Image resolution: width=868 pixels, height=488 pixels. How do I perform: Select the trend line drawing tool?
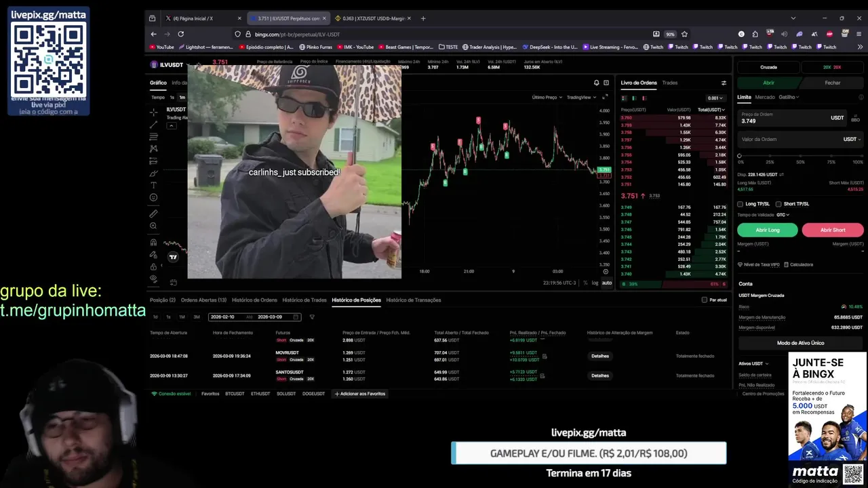point(154,124)
